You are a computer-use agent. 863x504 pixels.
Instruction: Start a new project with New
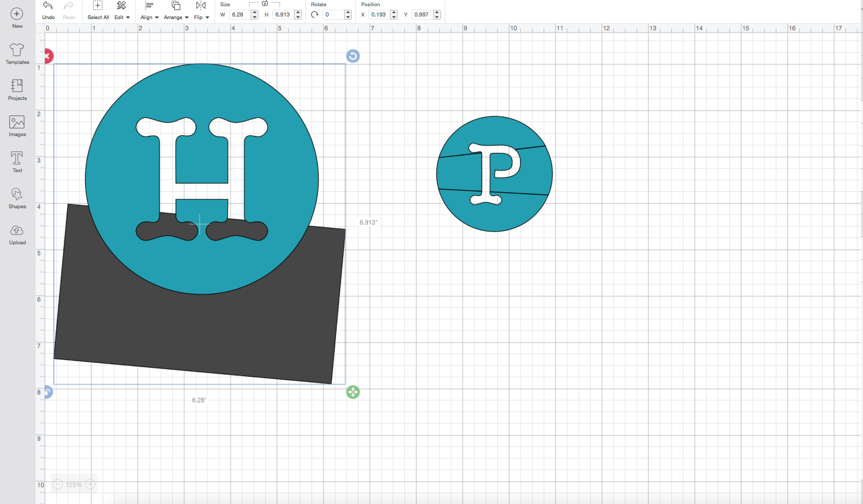[x=17, y=18]
